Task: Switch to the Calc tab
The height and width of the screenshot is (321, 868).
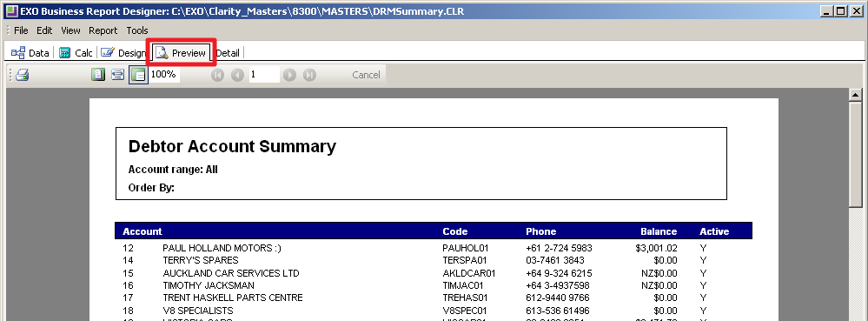Action: tap(76, 53)
